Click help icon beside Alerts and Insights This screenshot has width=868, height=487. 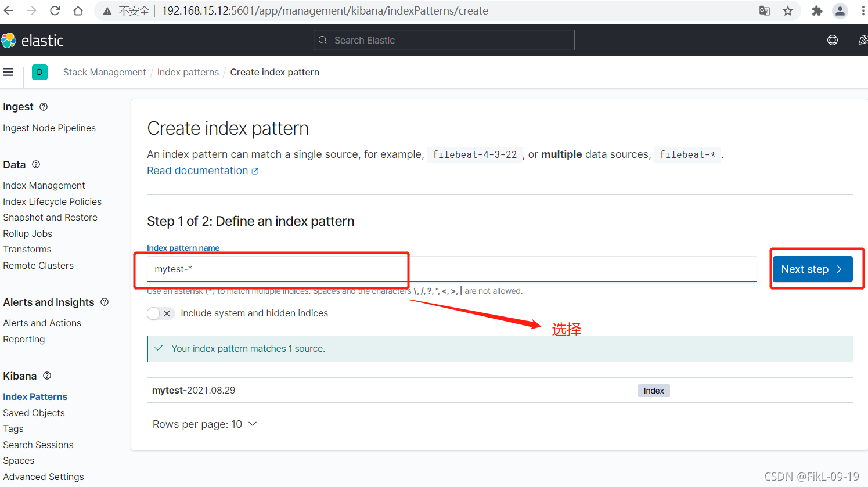pyautogui.click(x=105, y=302)
